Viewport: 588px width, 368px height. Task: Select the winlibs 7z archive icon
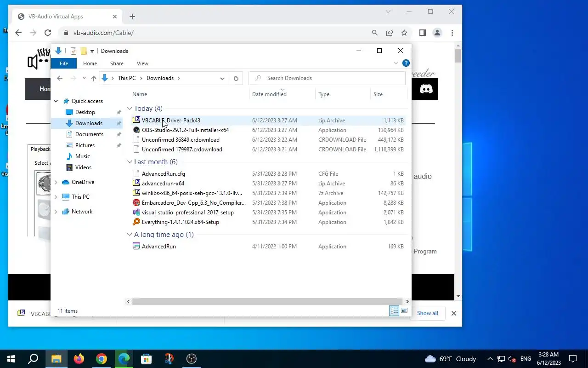point(136,193)
